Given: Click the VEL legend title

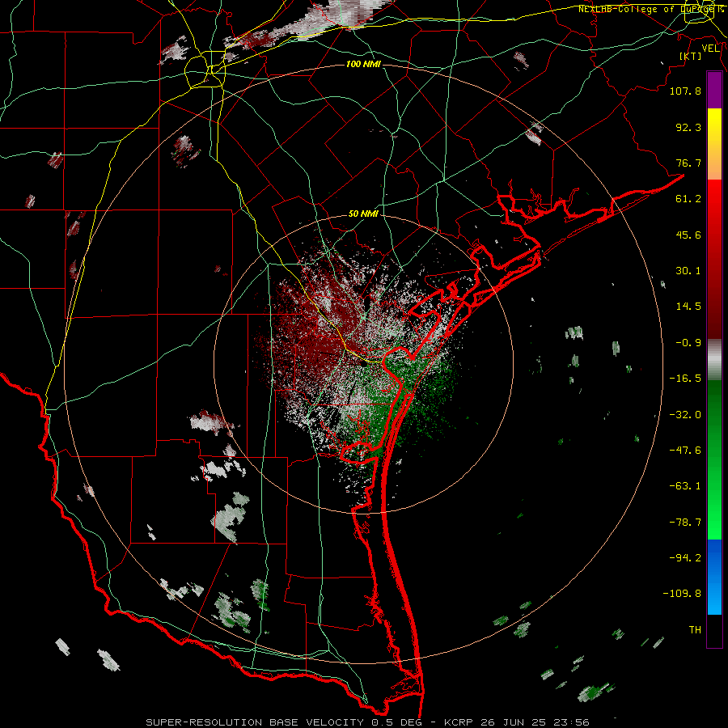Looking at the screenshot, I should [x=710, y=49].
